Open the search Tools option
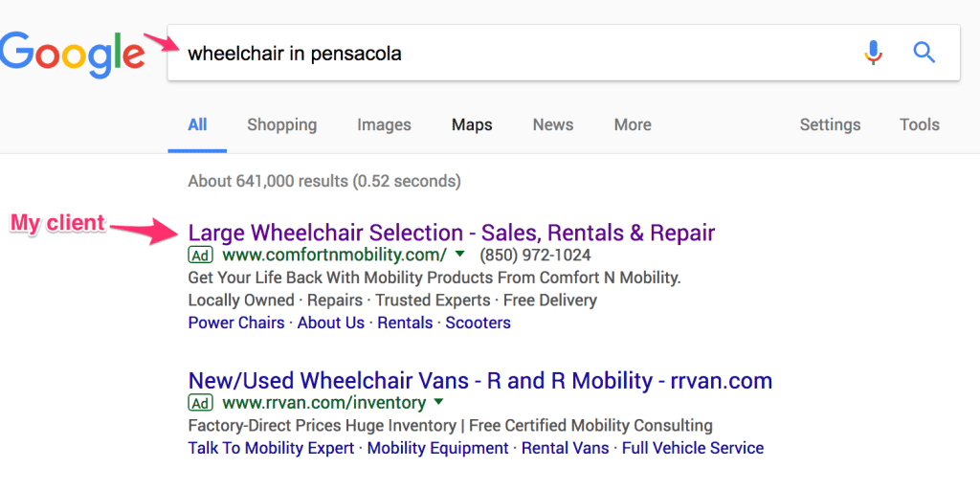The height and width of the screenshot is (490, 980). pyautogui.click(x=920, y=125)
